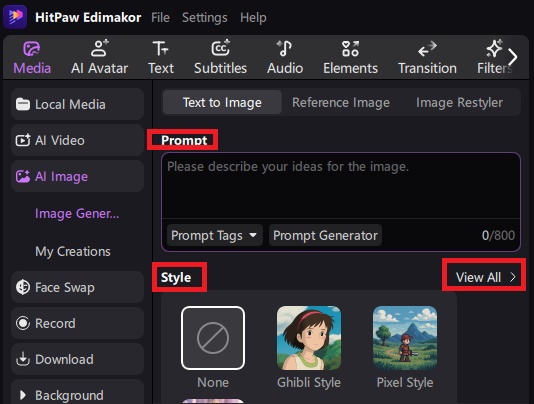Screen dimensions: 534x404
Task: Open View All styles link
Action: point(486,277)
